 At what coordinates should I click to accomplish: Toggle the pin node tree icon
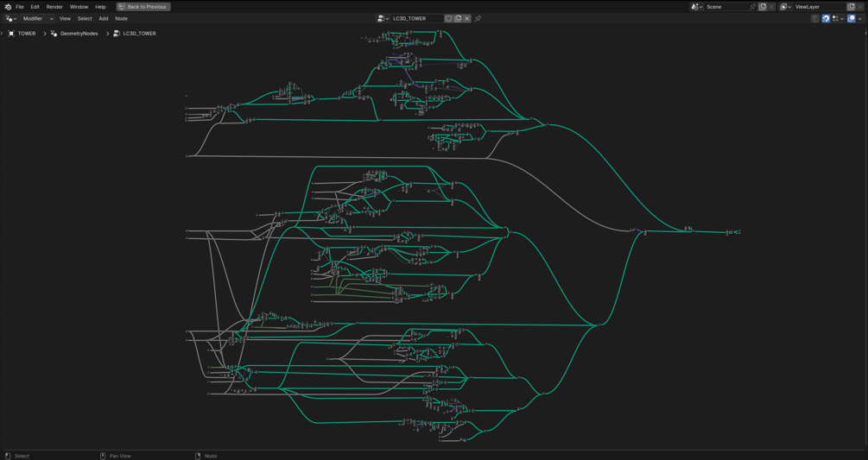point(478,18)
